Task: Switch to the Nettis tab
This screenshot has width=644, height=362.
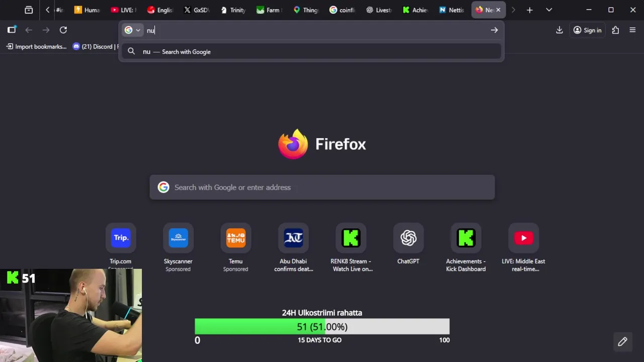Action: click(x=452, y=10)
